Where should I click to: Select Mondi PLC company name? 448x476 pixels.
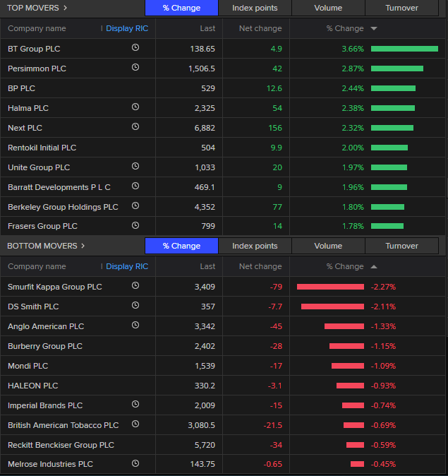[x=28, y=366]
